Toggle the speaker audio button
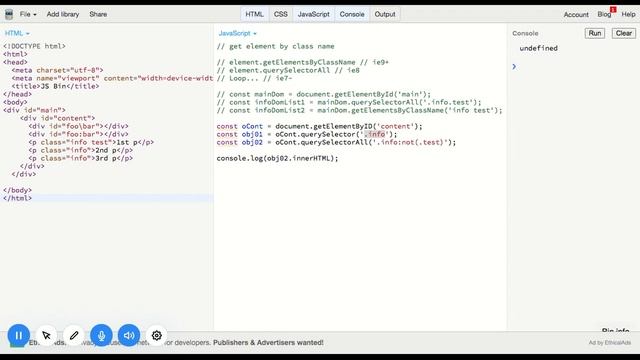640x360 pixels. [x=129, y=336]
